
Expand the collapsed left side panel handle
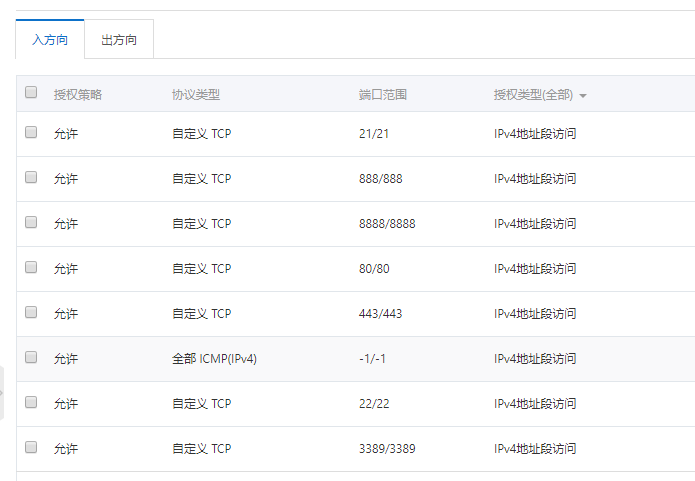click(2, 393)
